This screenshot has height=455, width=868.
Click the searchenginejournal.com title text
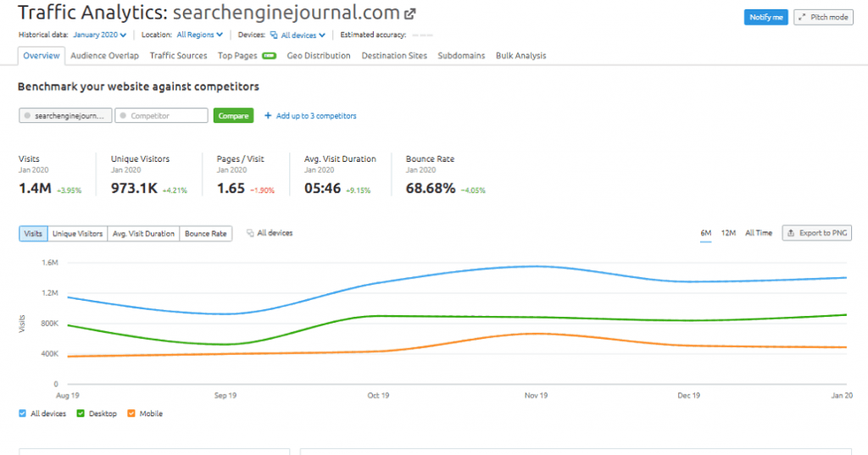click(287, 12)
